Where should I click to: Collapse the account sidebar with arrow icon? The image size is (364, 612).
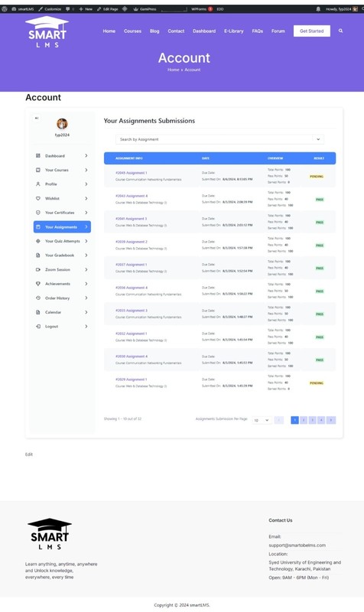(37, 118)
